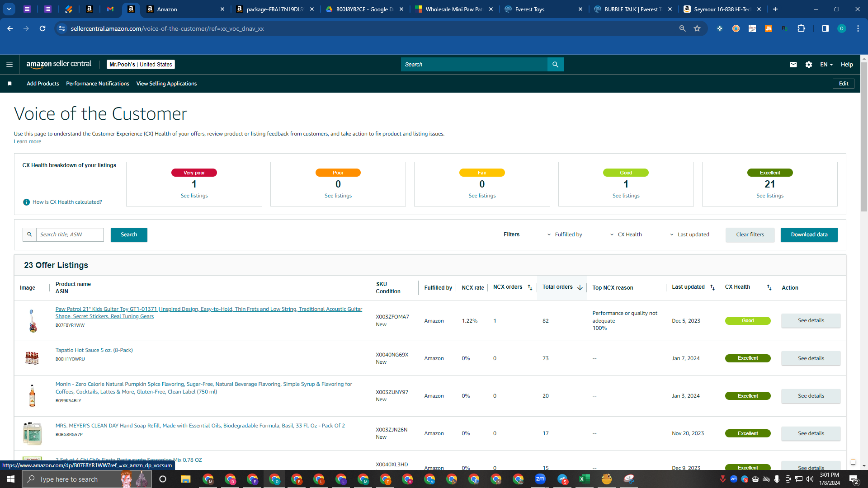The image size is (868, 488).
Task: Click the Amazon Seller Central logo
Action: coord(59,64)
